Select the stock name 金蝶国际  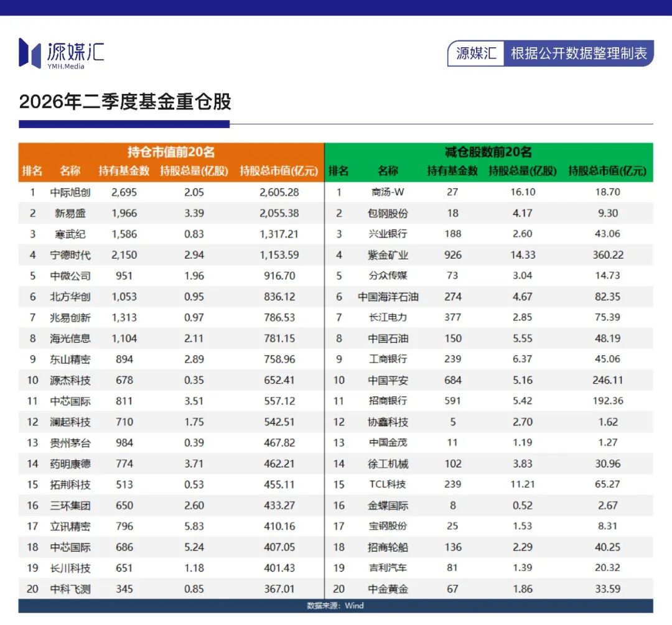(x=388, y=506)
